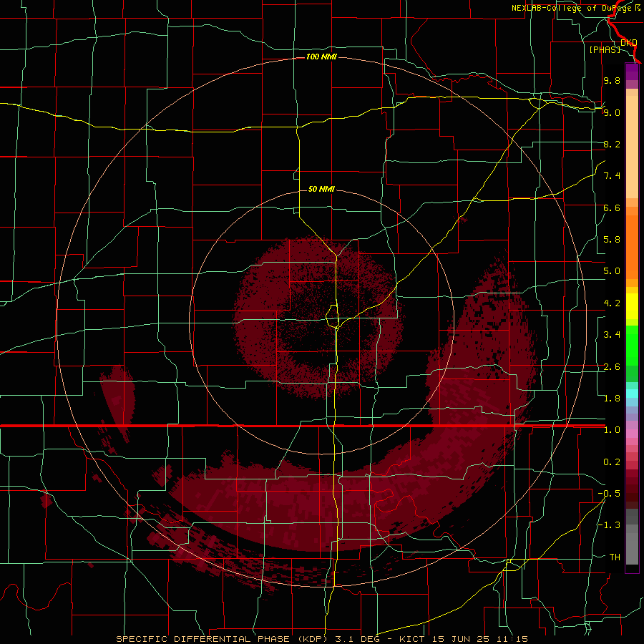The image size is (644, 644).
Task: Click the -0.5 value on color scale
Action: [609, 494]
